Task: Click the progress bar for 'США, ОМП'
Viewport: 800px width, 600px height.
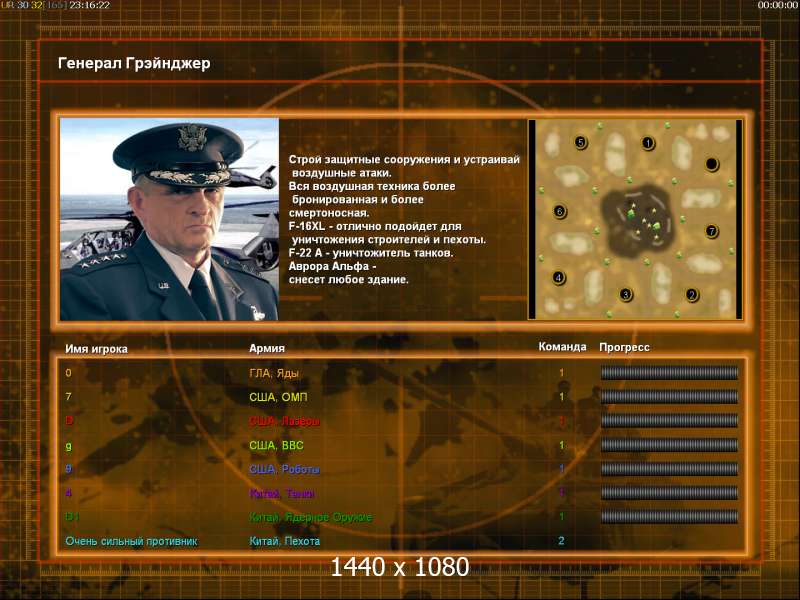Action: tap(669, 396)
